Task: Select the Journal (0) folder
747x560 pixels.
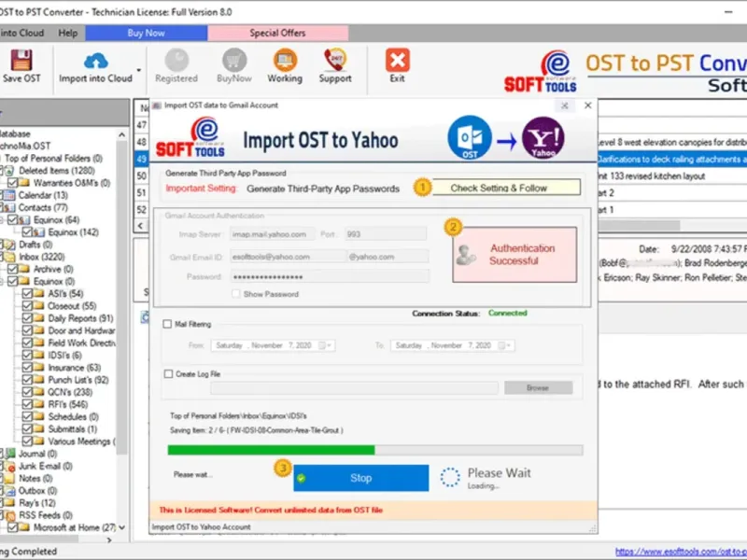Action: tap(38, 454)
